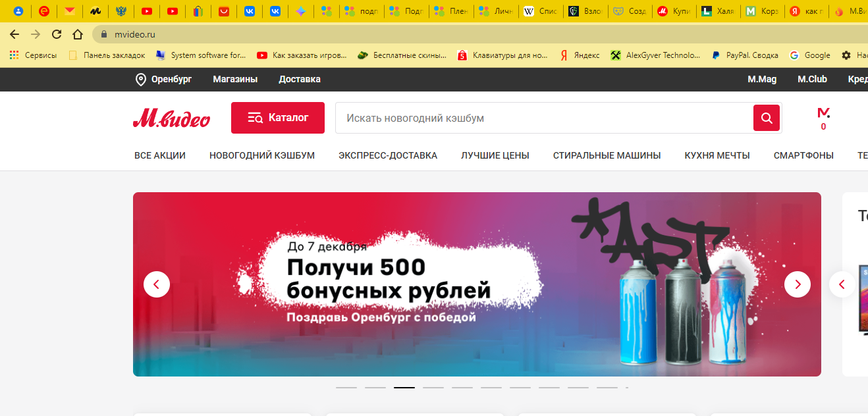
Task: Open the 'Клавиатуры для но...' bookmark
Action: pos(502,55)
